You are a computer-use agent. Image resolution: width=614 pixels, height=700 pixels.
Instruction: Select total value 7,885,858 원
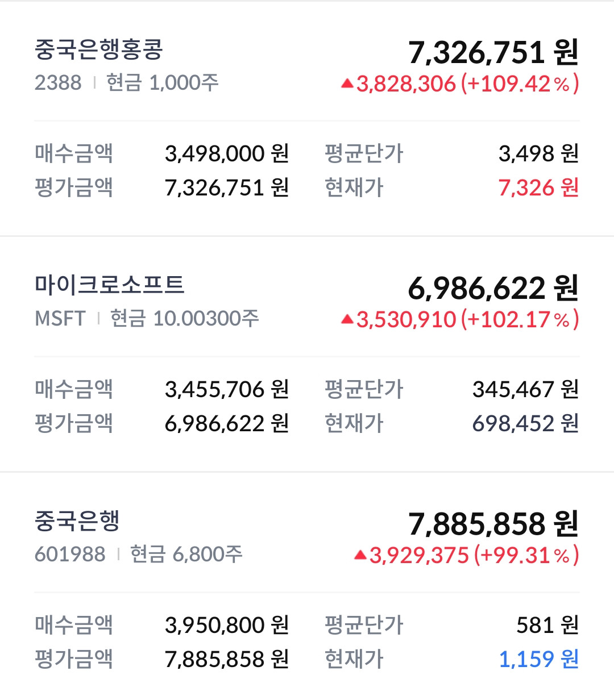point(493,524)
